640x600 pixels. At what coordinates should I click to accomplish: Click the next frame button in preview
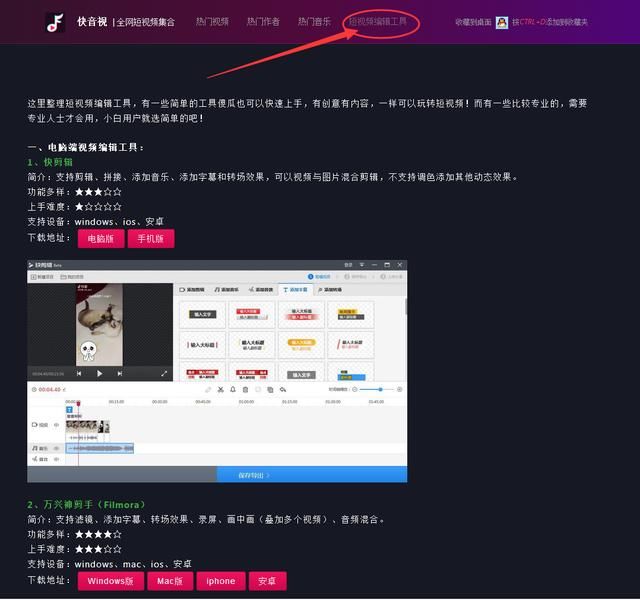tap(120, 373)
